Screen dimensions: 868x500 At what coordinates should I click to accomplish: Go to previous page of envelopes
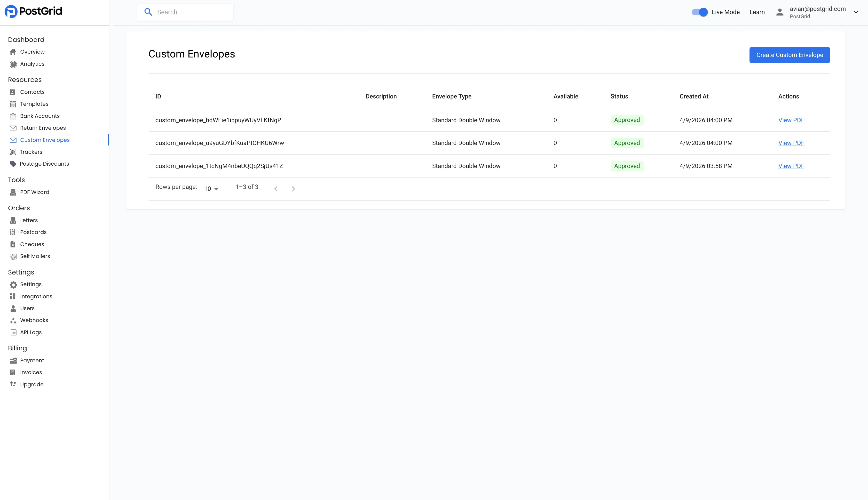(x=276, y=189)
